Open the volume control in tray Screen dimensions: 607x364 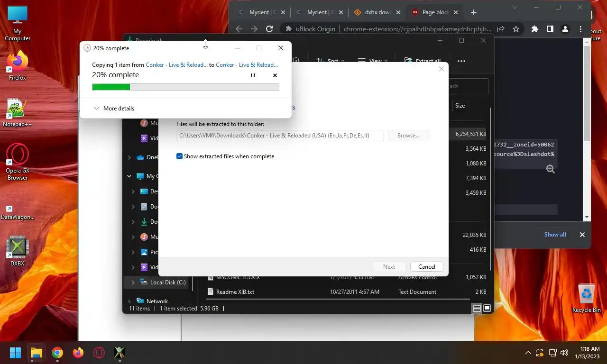click(x=564, y=353)
